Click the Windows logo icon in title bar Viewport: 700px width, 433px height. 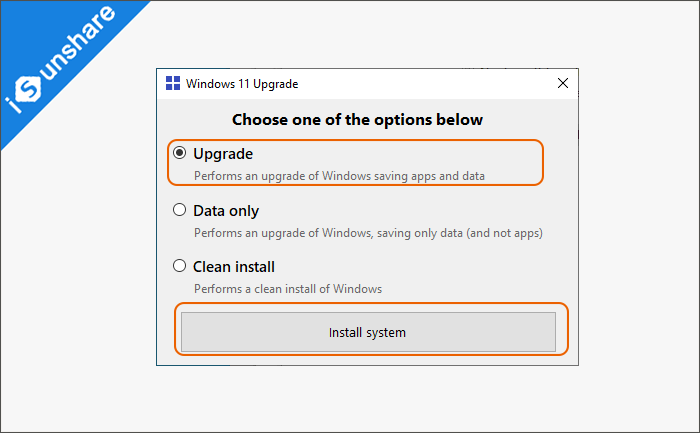[172, 84]
